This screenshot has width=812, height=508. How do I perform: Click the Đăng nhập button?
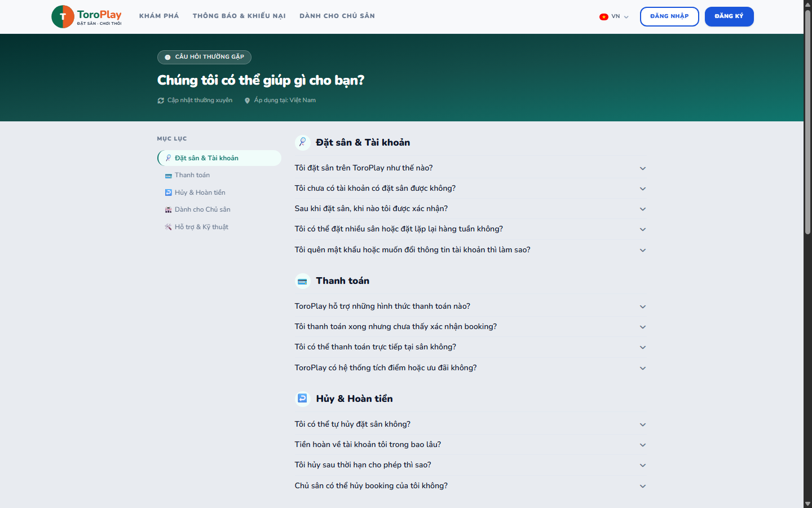pos(669,16)
